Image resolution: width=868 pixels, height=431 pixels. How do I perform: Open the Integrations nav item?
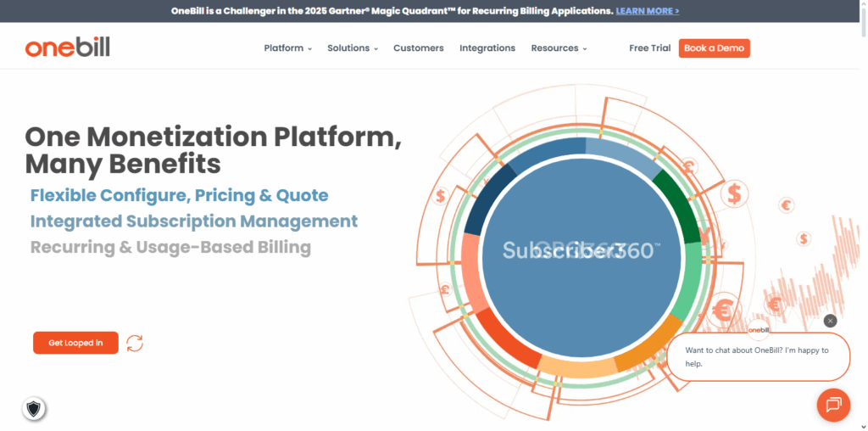[487, 48]
